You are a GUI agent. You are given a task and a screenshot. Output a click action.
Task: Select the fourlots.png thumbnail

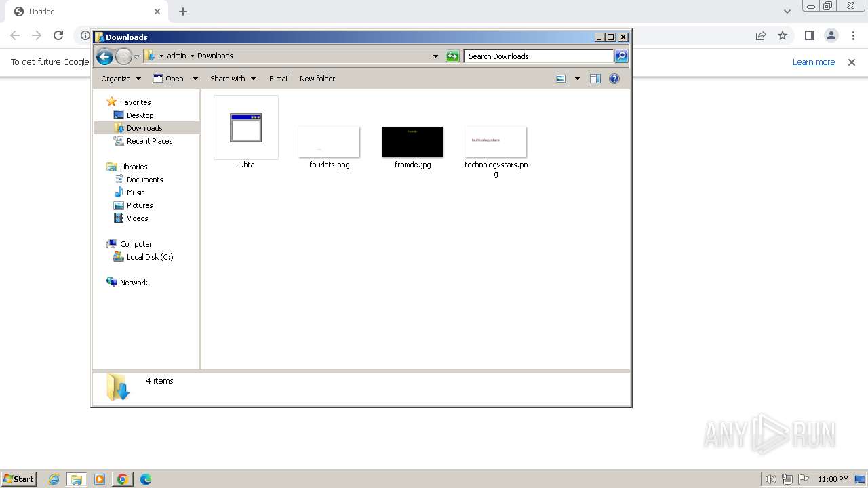pyautogui.click(x=329, y=142)
